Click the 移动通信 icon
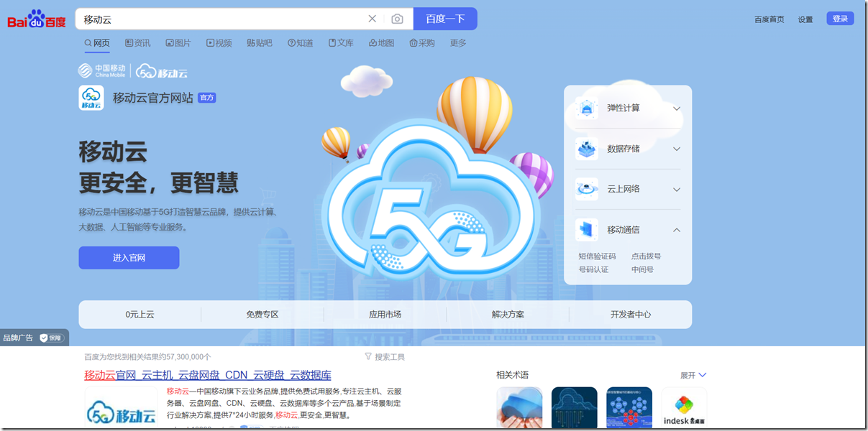 pyautogui.click(x=587, y=230)
